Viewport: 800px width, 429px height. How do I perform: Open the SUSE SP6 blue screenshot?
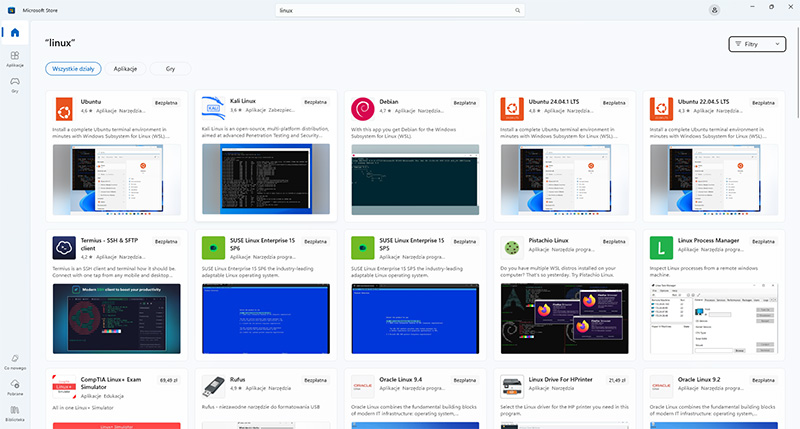coord(266,319)
